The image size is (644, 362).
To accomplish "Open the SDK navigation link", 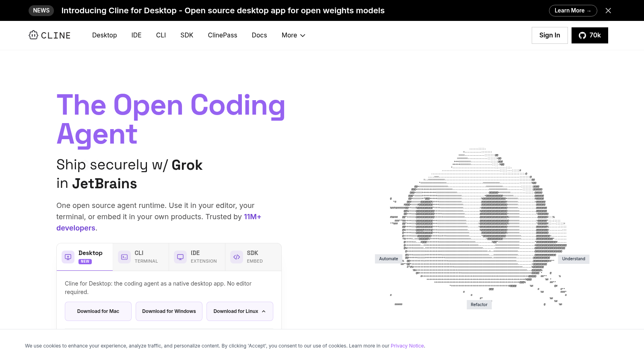I will pos(187,35).
